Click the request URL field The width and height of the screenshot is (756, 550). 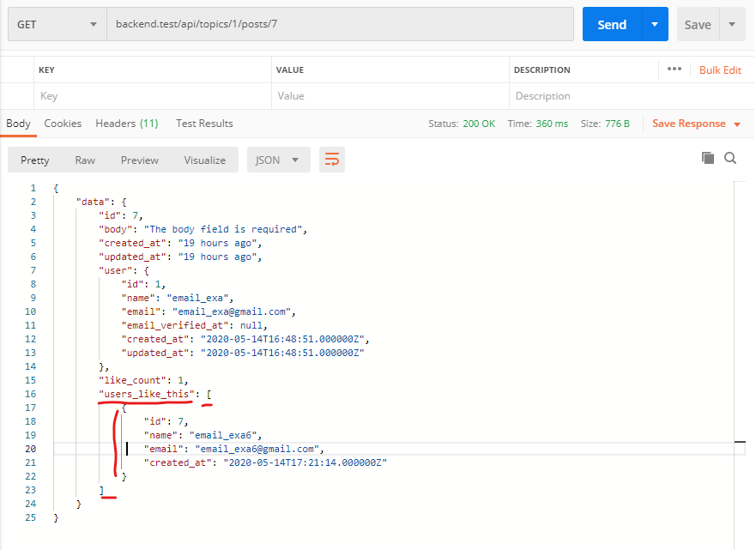339,25
